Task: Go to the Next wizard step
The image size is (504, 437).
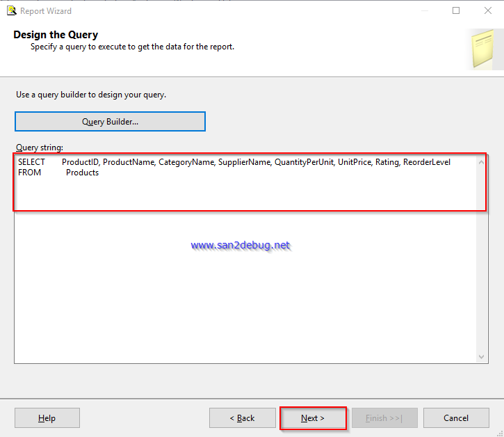Action: click(313, 418)
